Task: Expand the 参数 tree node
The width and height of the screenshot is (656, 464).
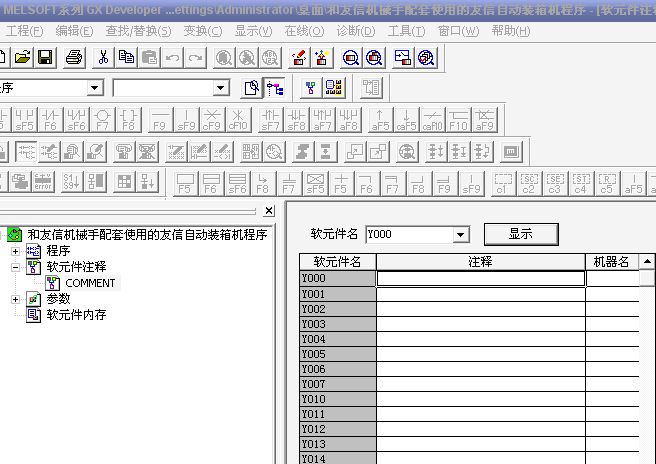Action: pyautogui.click(x=15, y=299)
